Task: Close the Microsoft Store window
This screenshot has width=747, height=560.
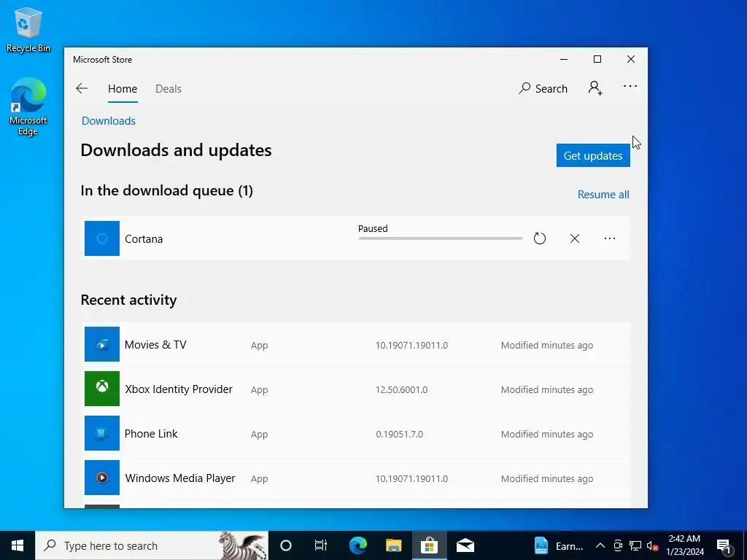Action: click(x=631, y=60)
